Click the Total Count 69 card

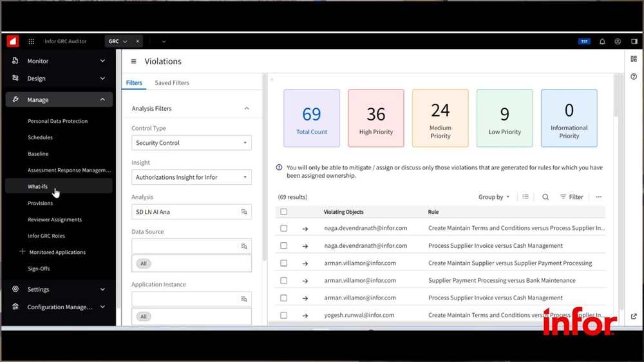312,119
